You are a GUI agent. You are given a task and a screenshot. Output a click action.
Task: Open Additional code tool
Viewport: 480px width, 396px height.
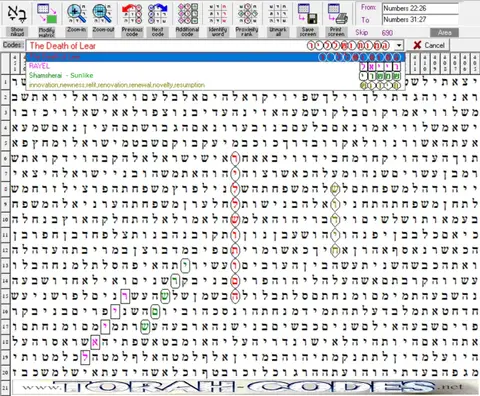[x=187, y=14]
